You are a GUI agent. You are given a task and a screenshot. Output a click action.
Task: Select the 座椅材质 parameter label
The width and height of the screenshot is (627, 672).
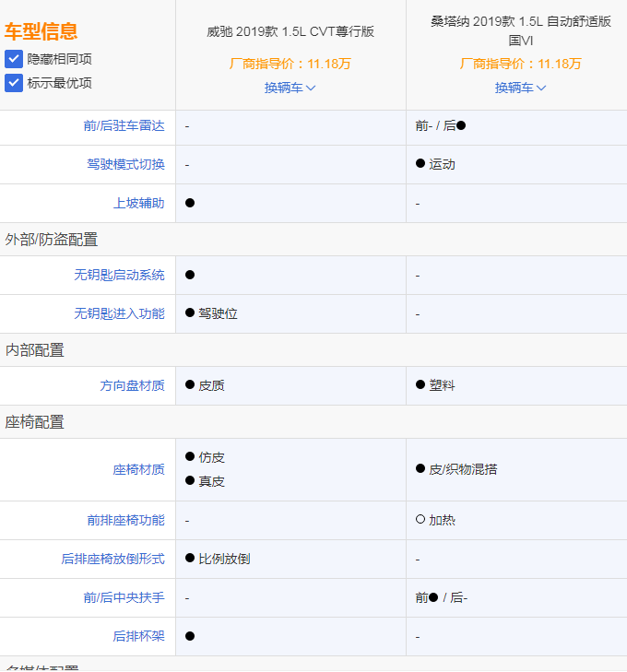138,470
